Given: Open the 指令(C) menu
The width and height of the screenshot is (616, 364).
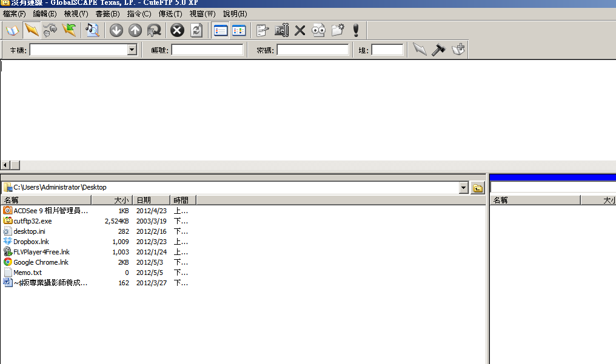Looking at the screenshot, I should (x=139, y=14).
